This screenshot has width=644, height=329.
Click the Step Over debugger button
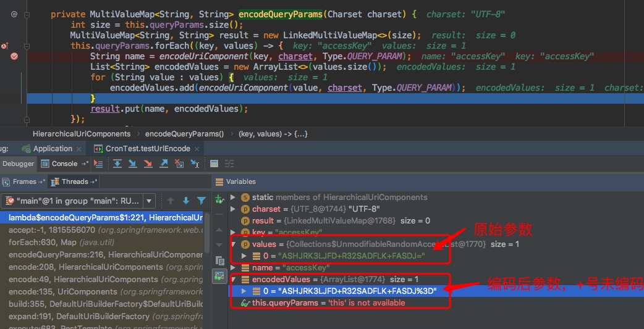pos(117,164)
